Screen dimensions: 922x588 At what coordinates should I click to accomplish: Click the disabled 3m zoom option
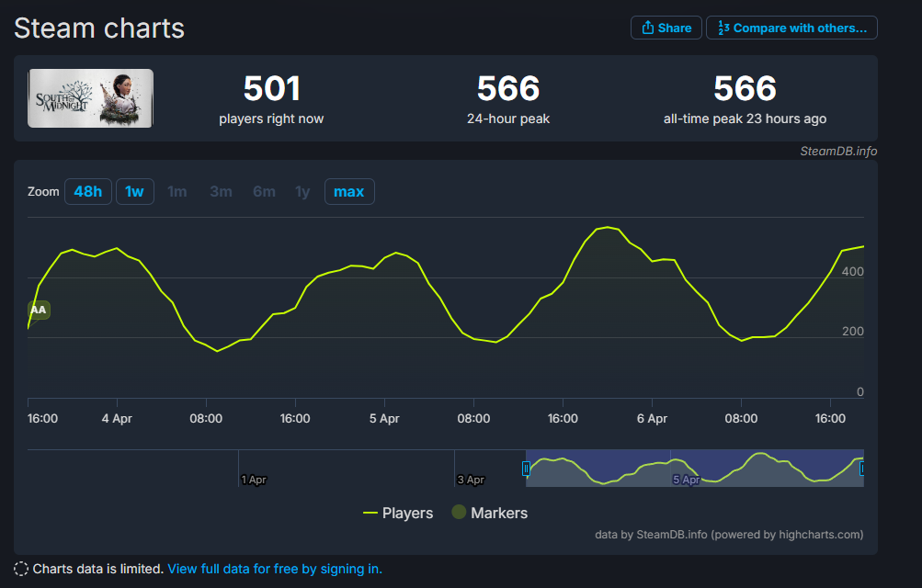coord(222,191)
